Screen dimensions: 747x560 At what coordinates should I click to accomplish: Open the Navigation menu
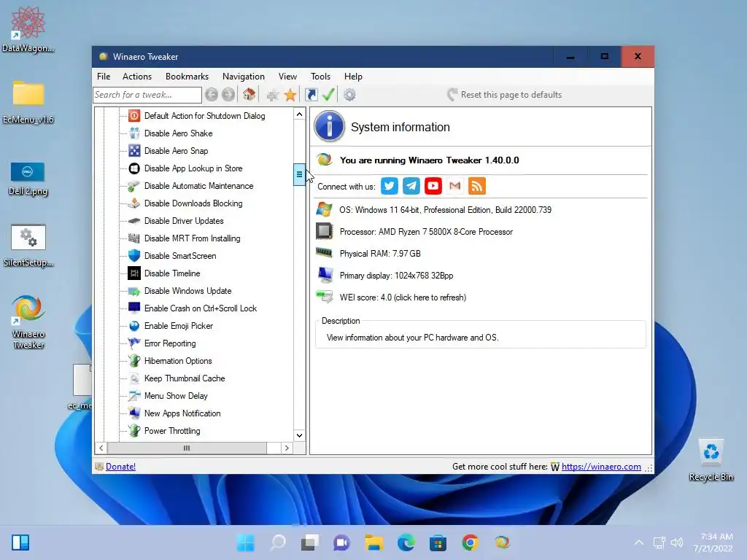(244, 76)
